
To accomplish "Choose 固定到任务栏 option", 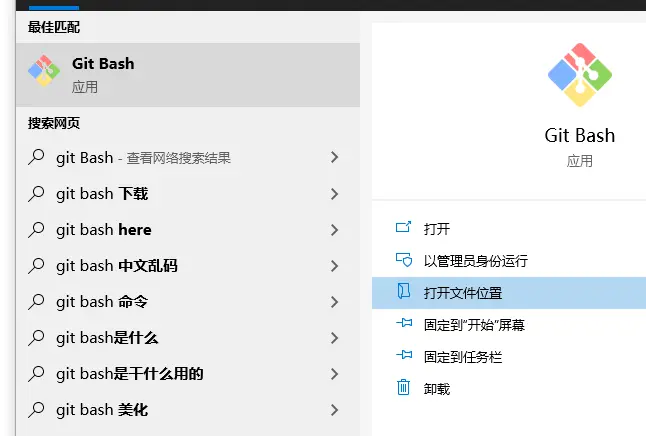I will pos(509,357).
